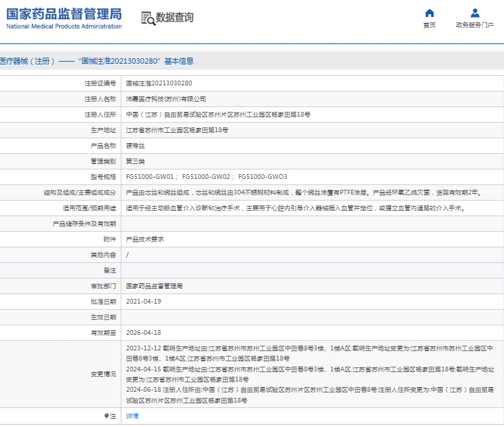
Task: Open the 首页 home icon
Action: [x=429, y=13]
